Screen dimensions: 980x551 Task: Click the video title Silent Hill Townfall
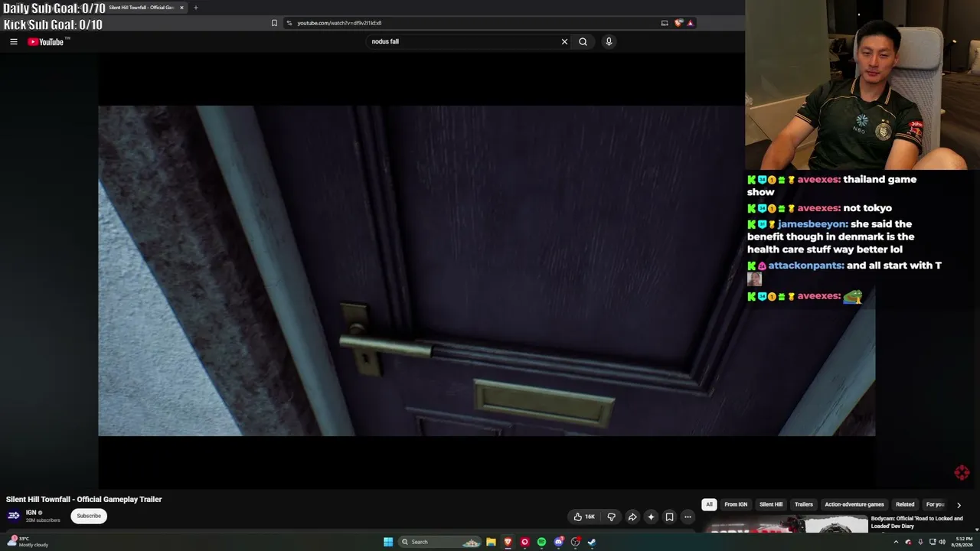click(84, 500)
